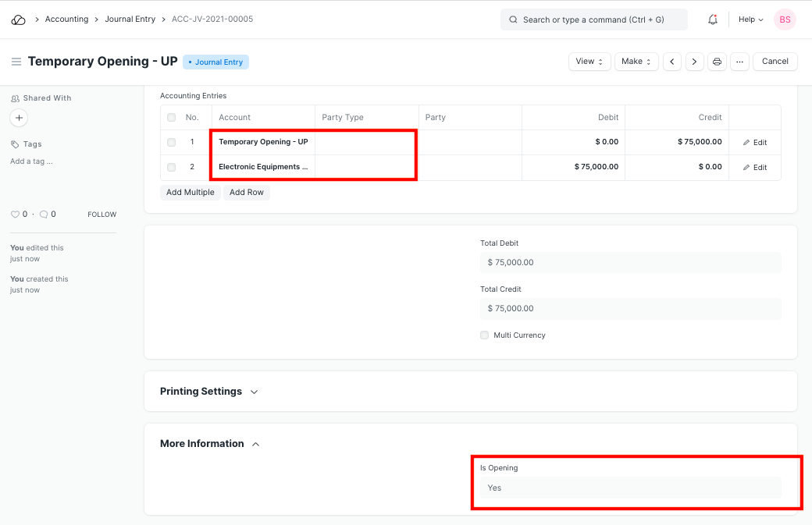The height and width of the screenshot is (525, 812).
Task: Check the select-all header checkbox in table
Action: 172,118
